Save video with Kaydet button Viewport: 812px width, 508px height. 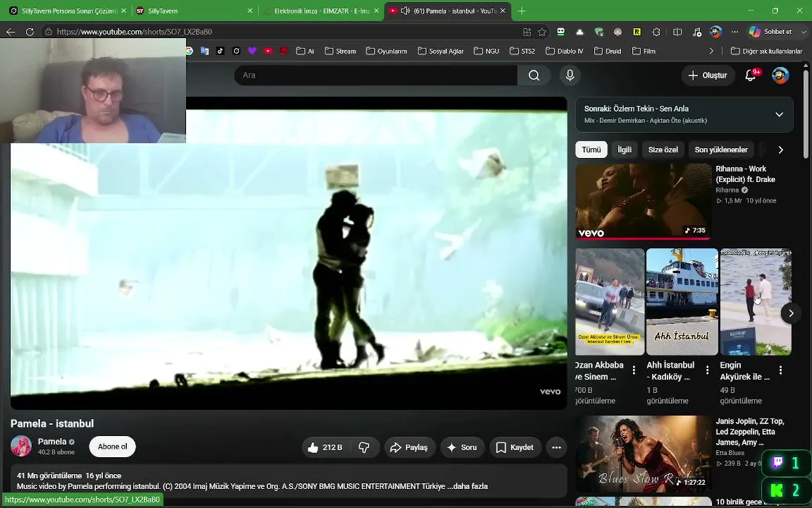pyautogui.click(x=515, y=447)
